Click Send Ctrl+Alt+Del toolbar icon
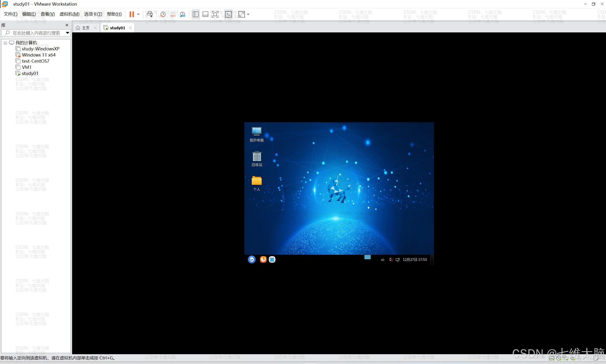606x364 pixels. 149,14
